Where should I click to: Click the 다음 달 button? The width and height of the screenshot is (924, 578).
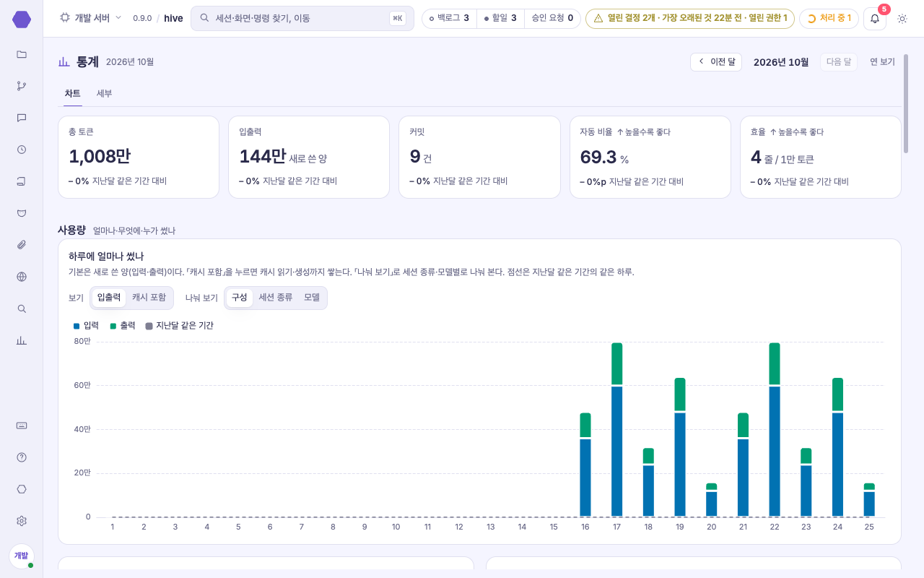click(x=838, y=62)
